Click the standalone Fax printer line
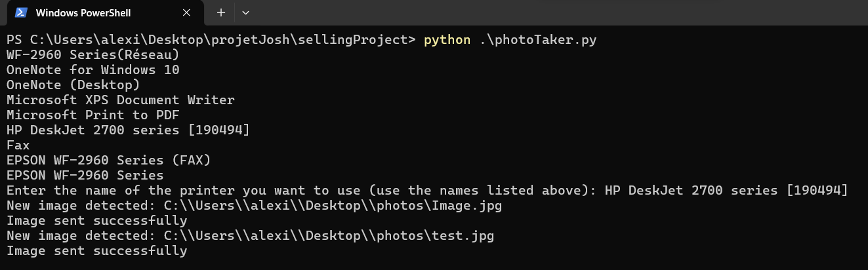This screenshot has height=270, width=868. click(18, 145)
